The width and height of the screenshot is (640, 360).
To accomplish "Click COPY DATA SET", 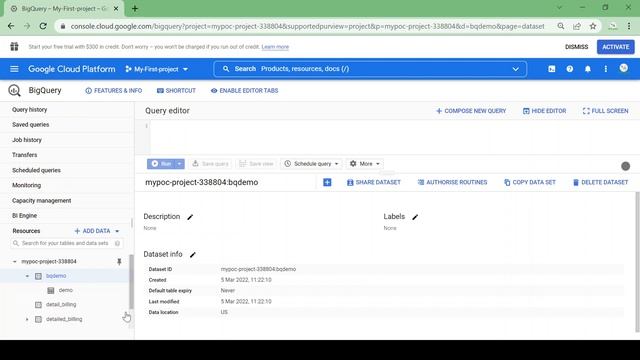I will (x=530, y=182).
